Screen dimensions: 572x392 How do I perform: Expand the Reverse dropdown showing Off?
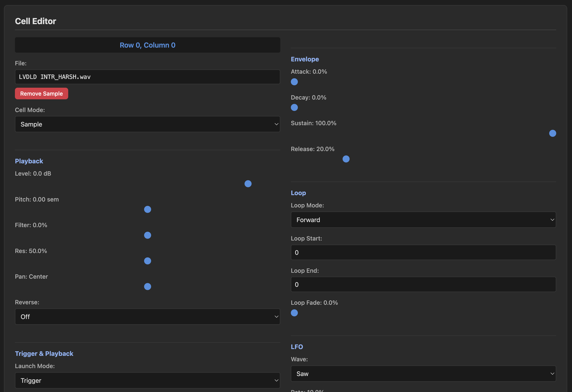click(x=147, y=316)
